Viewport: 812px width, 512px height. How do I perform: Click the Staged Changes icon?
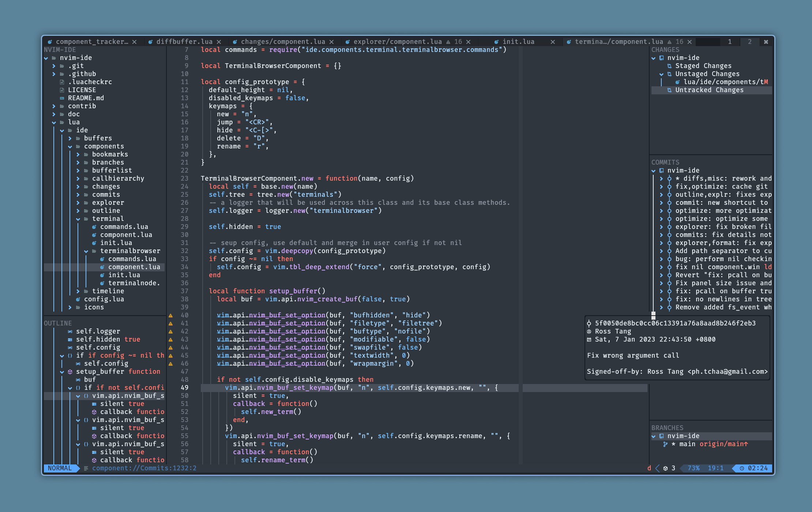(669, 66)
